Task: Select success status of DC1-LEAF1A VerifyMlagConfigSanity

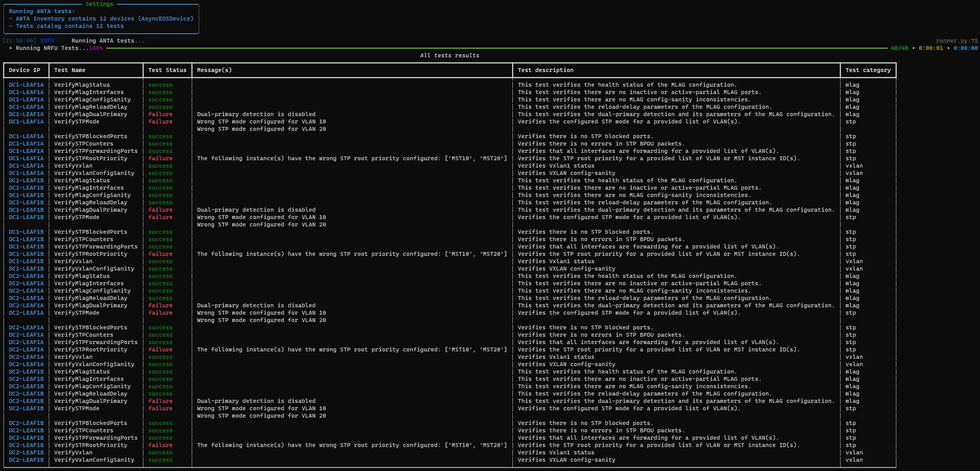Action: [x=160, y=99]
